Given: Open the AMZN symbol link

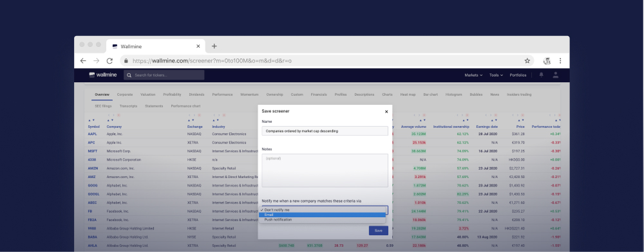Looking at the screenshot, I should click(x=92, y=168).
